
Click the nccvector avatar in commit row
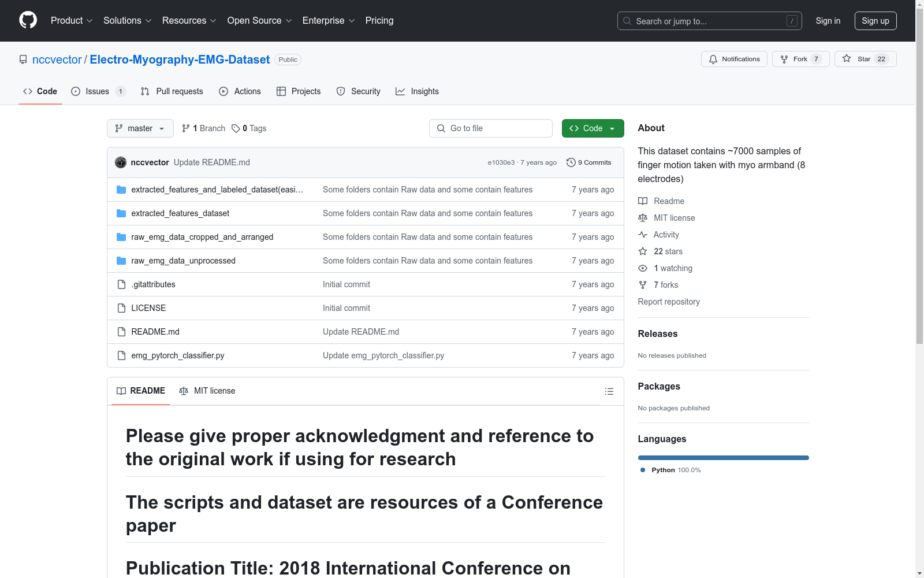tap(121, 162)
